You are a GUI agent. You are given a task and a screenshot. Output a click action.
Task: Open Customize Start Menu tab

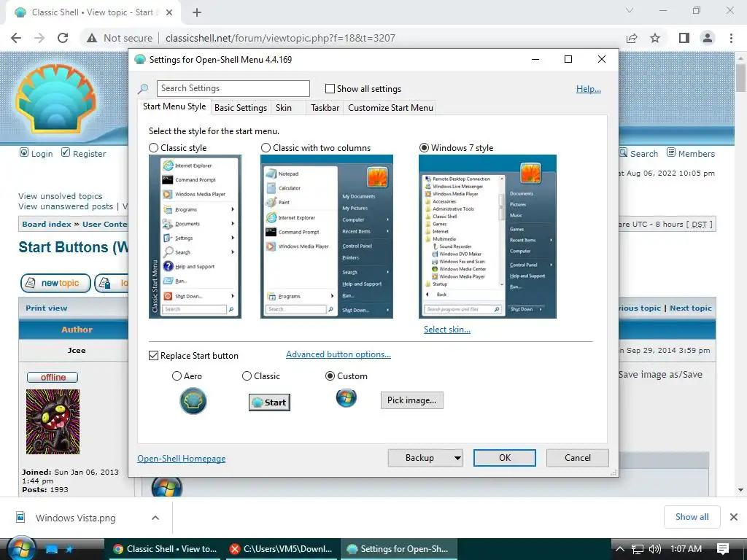point(391,108)
